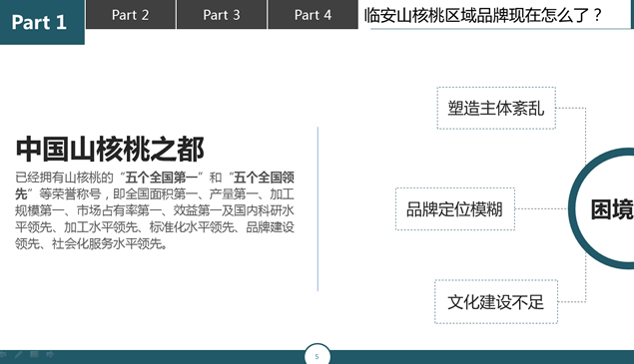Screen dimensions: 634x364
Task: Open the slideshow menu icon
Action: 34,354
